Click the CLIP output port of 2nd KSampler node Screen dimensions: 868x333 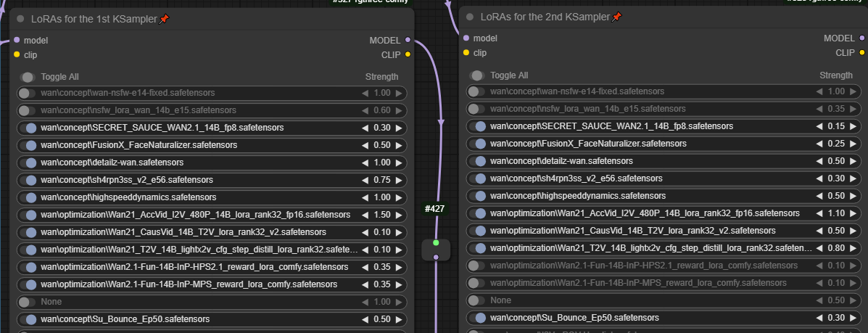pos(861,53)
